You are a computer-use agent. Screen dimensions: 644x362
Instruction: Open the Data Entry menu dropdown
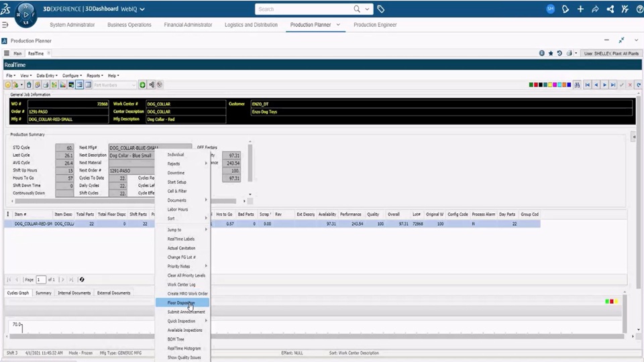(x=47, y=76)
